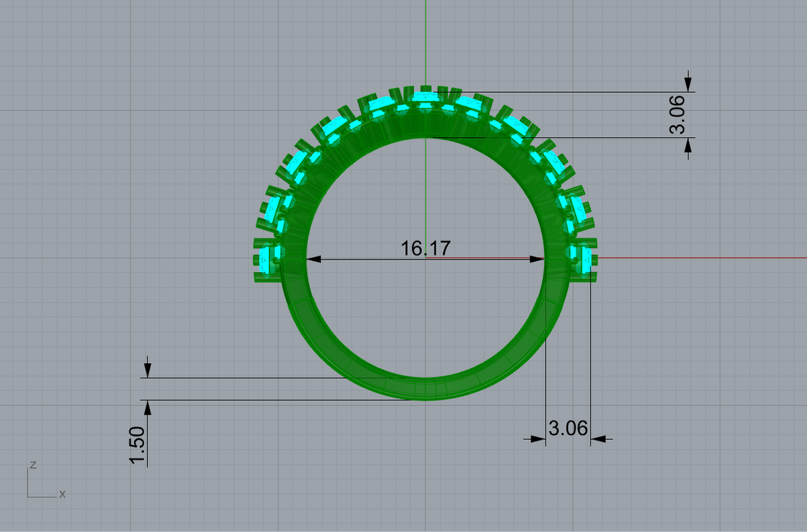Select the green ring shank at the bottom
The height and width of the screenshot is (532, 807).
coord(425,387)
